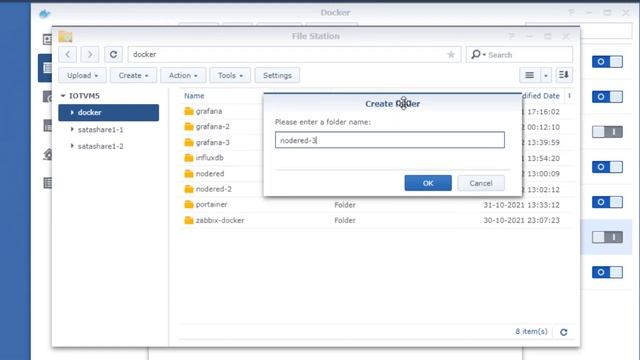Screen dimensions: 640x360
Task: Switch to list view mode icon
Action: coord(529,75)
